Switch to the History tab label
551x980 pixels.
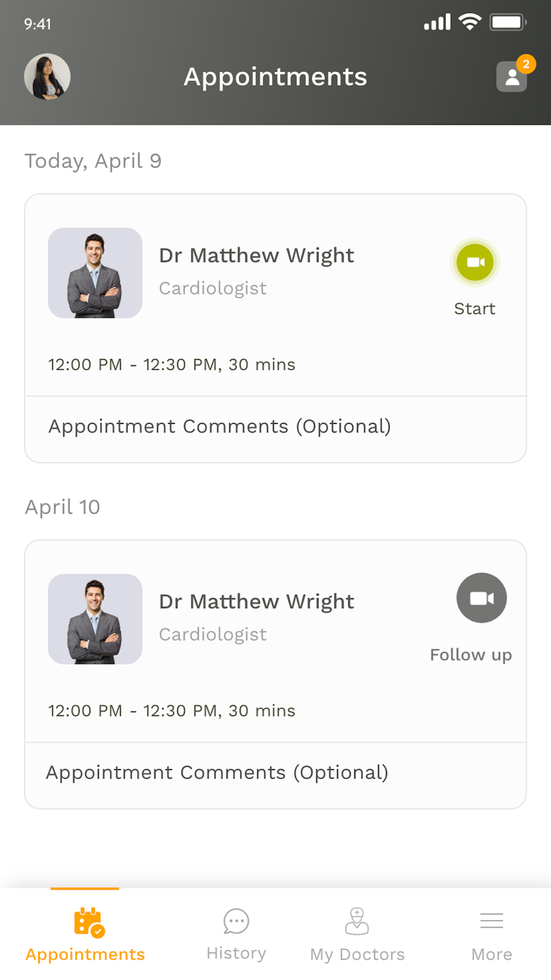click(x=236, y=953)
